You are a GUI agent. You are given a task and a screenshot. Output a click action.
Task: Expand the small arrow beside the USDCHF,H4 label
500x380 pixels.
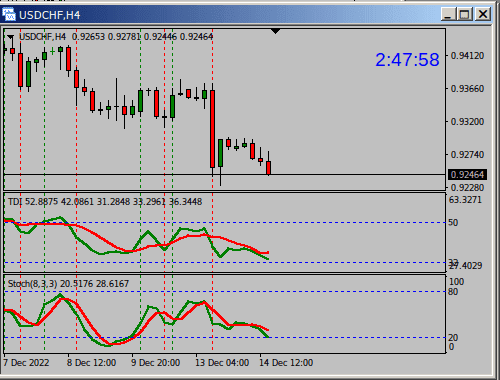(11, 37)
